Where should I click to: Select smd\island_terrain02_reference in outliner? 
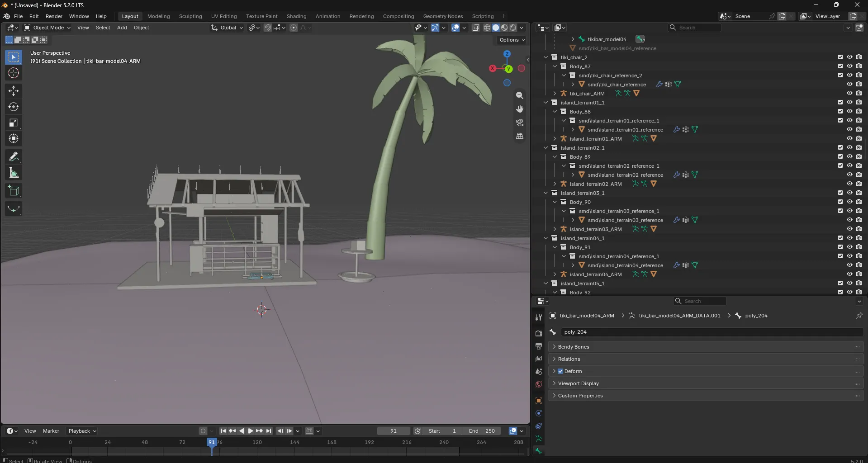[x=625, y=175]
